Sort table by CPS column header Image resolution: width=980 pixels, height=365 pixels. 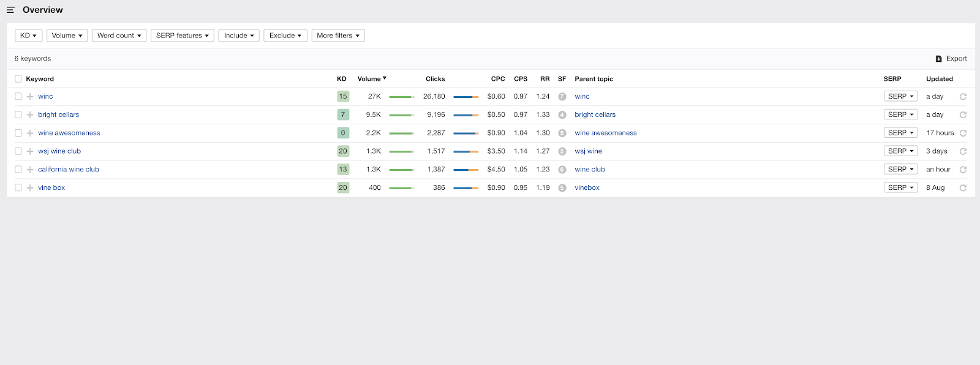(521, 79)
